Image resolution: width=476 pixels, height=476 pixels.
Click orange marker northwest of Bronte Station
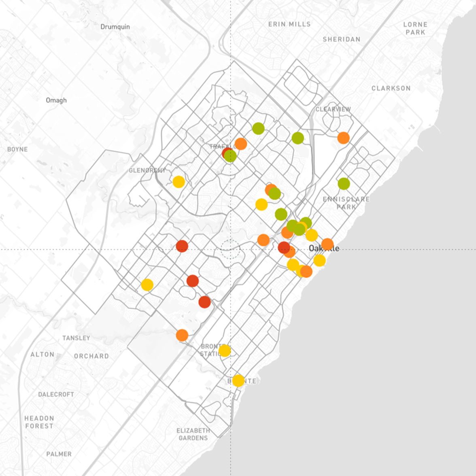pyautogui.click(x=182, y=335)
